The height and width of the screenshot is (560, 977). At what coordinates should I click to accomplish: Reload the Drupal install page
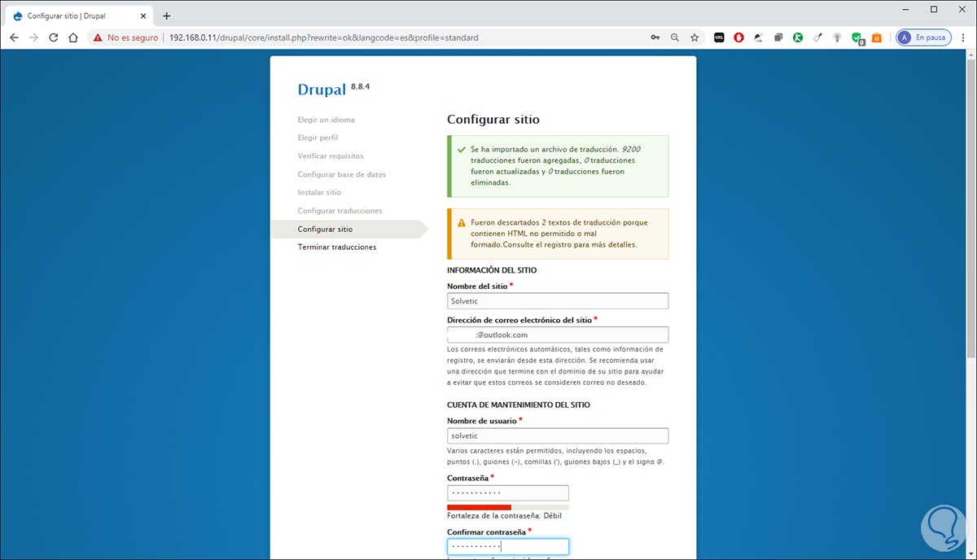click(x=54, y=37)
